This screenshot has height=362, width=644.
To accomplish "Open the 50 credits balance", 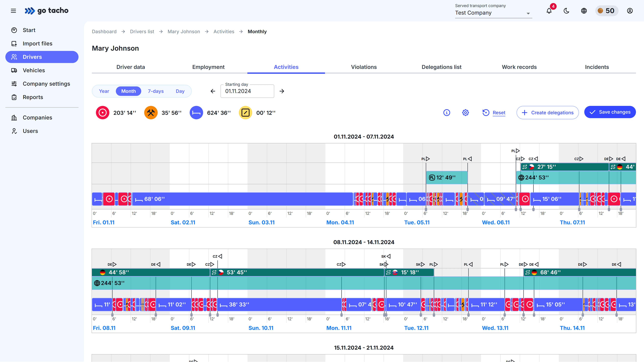I will [x=607, y=11].
